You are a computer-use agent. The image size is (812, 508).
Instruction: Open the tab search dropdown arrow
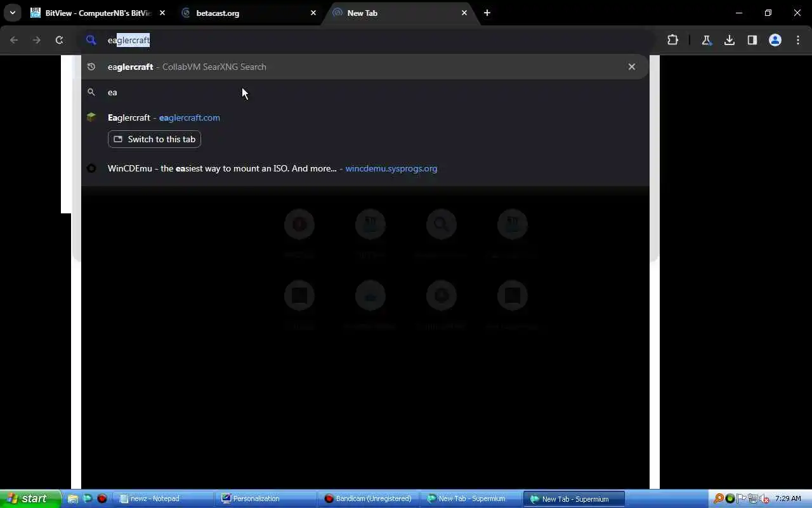click(x=13, y=13)
